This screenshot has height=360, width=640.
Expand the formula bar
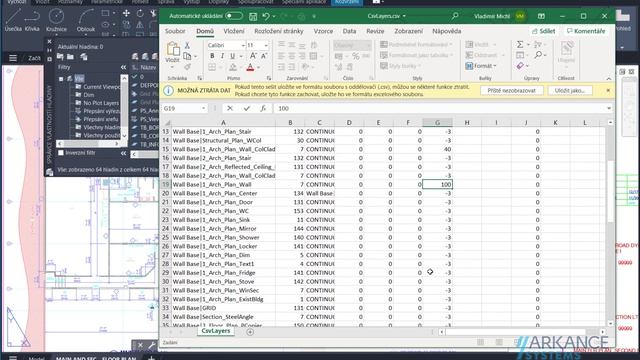(x=609, y=108)
